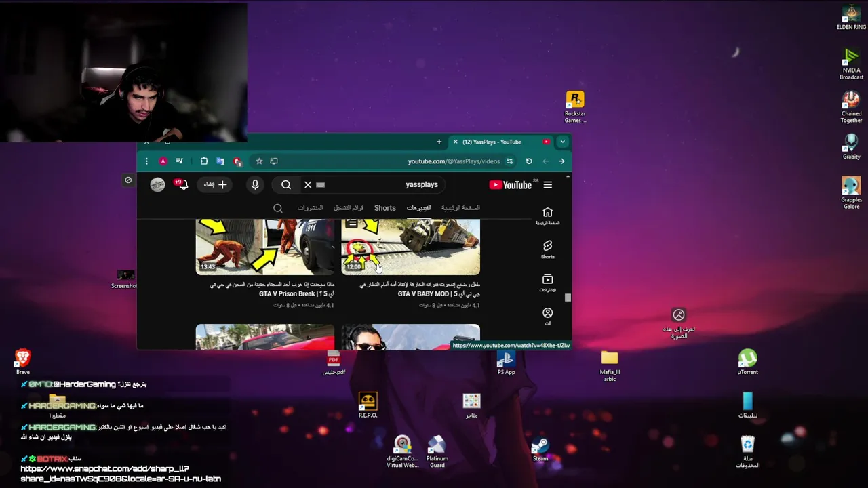Open the تعرف إلى هذه الصورة desktop icon

(x=679, y=323)
